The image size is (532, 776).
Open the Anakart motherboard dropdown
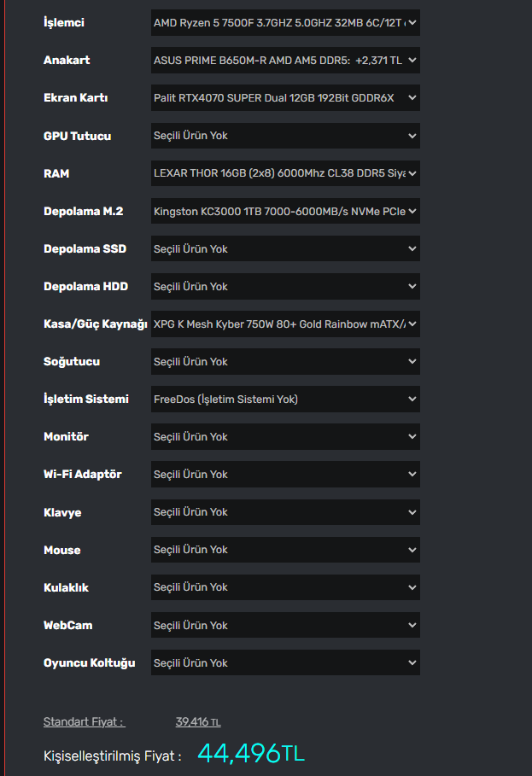(285, 61)
